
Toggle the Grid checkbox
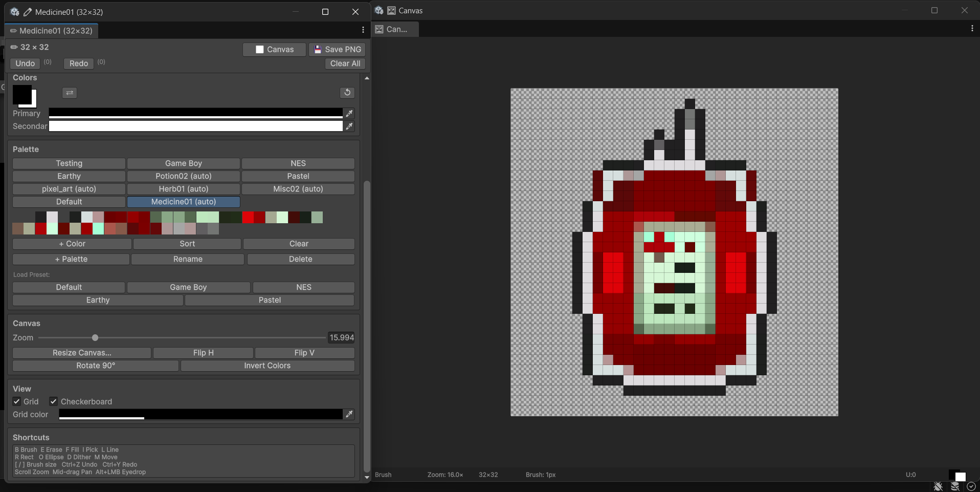(17, 401)
